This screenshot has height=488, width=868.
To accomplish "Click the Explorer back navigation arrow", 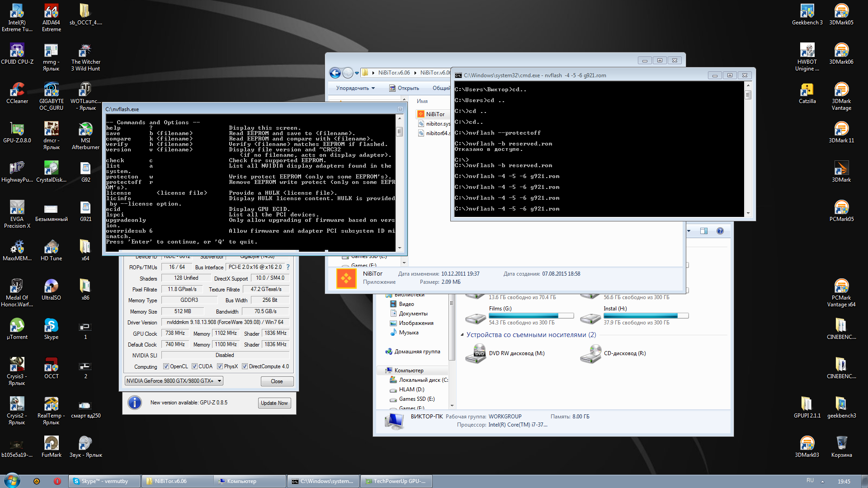I will click(335, 73).
